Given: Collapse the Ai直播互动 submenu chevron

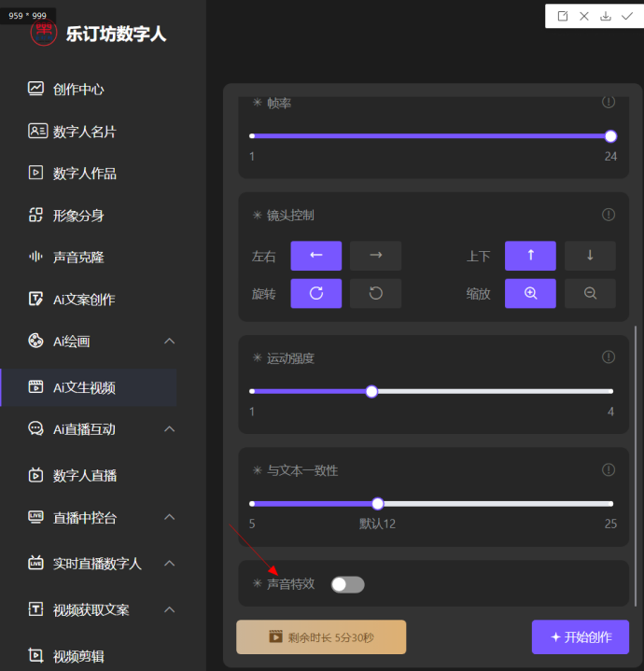Looking at the screenshot, I should (170, 428).
